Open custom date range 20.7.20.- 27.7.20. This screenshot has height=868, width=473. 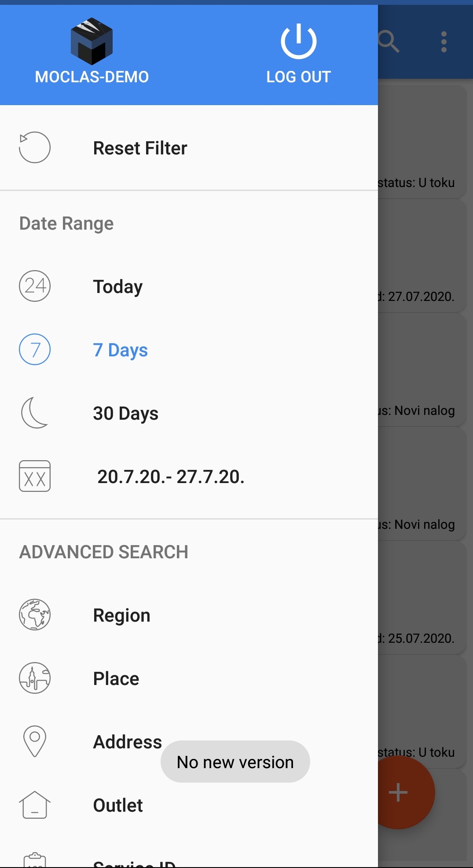pyautogui.click(x=171, y=477)
